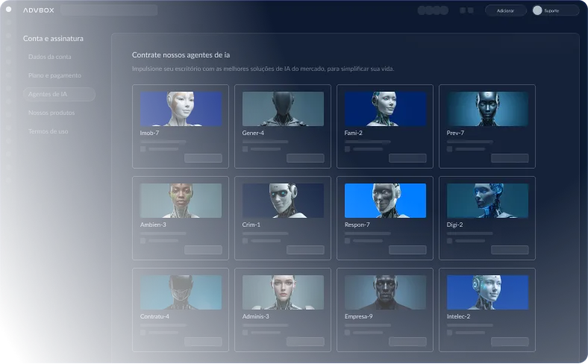This screenshot has height=364, width=588.
Task: Click the button in the Crim-1 card
Action: click(305, 250)
